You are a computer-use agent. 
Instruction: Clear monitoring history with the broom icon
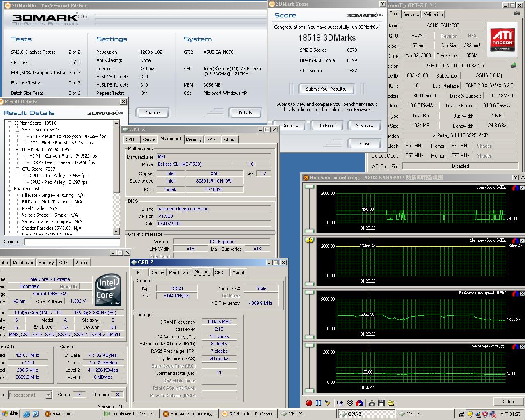pos(328,403)
